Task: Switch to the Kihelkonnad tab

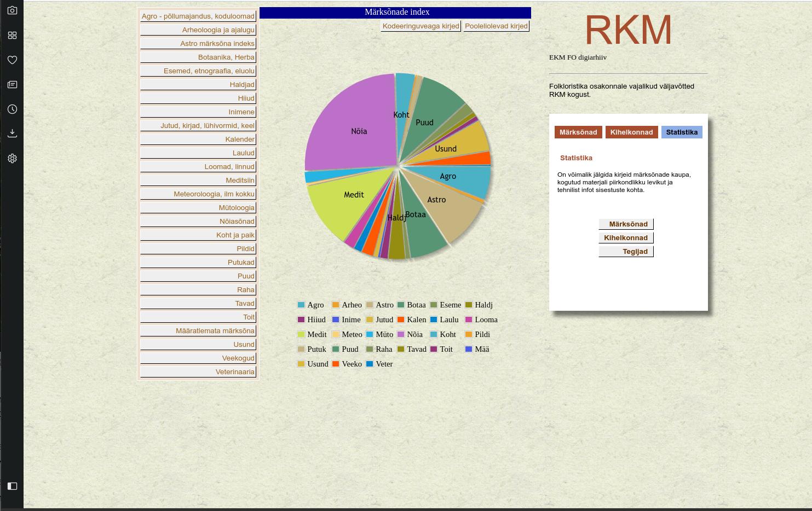Action: 631,132
